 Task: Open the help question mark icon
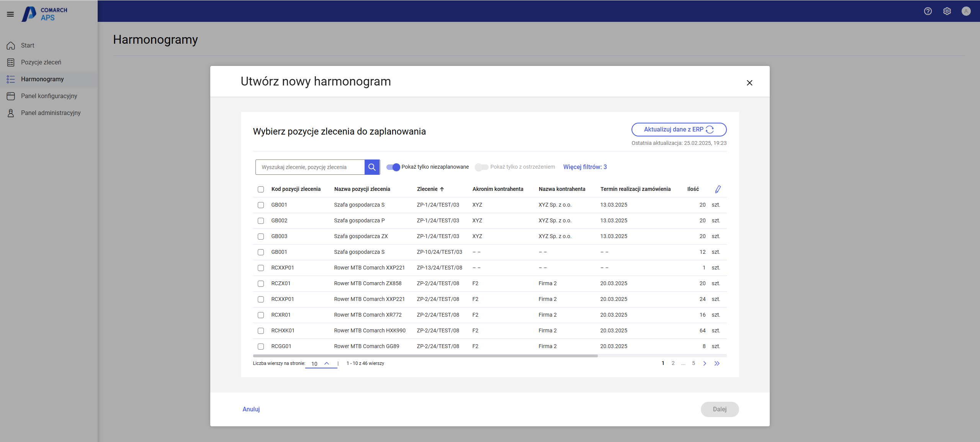(928, 11)
